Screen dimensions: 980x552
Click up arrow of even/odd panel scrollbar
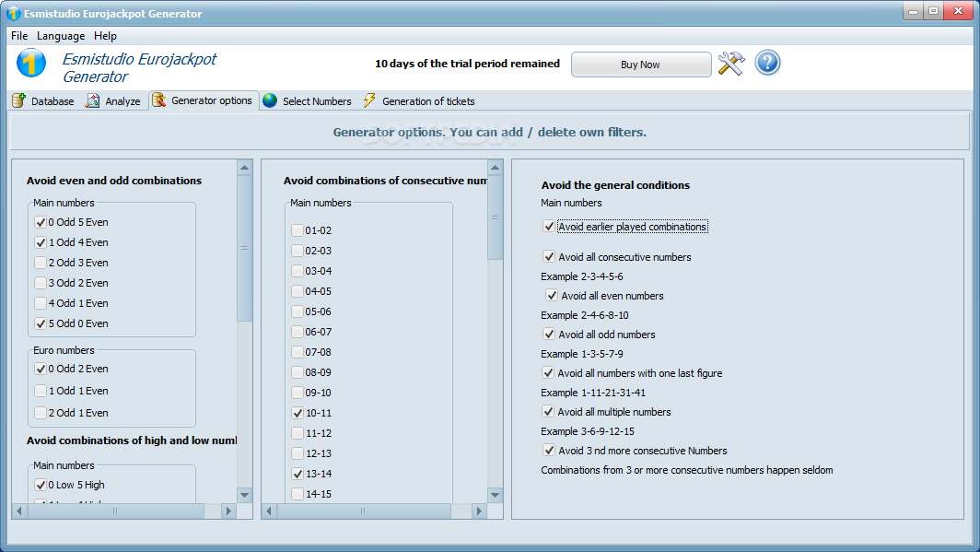[x=244, y=168]
